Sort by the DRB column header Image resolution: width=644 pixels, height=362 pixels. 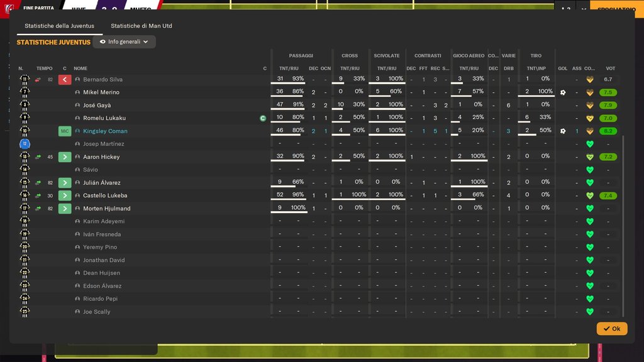click(x=508, y=69)
